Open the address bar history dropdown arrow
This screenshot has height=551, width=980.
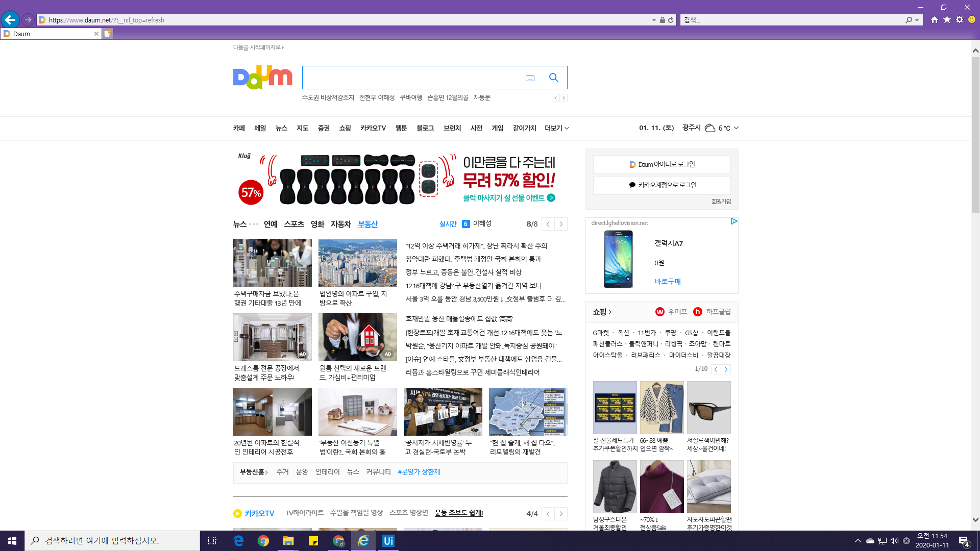[x=654, y=20]
